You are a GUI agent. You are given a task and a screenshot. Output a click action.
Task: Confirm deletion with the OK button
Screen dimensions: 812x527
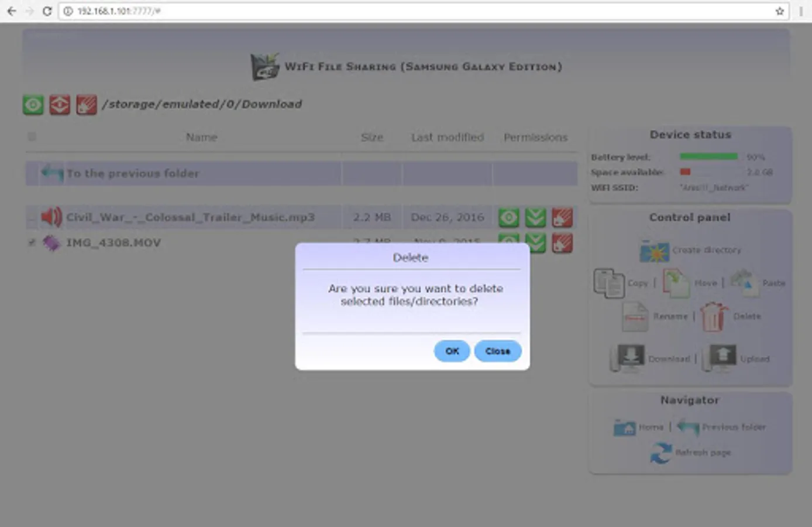pos(452,351)
